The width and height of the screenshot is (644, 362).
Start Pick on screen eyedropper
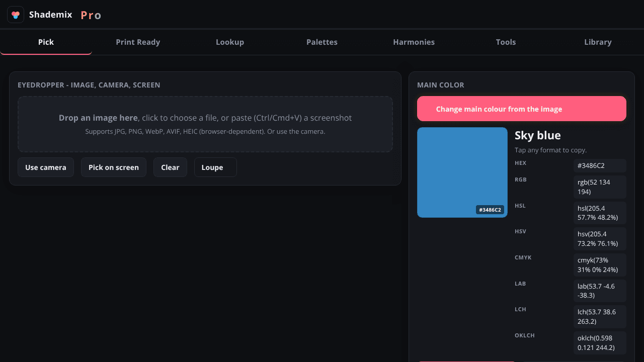[x=114, y=167]
